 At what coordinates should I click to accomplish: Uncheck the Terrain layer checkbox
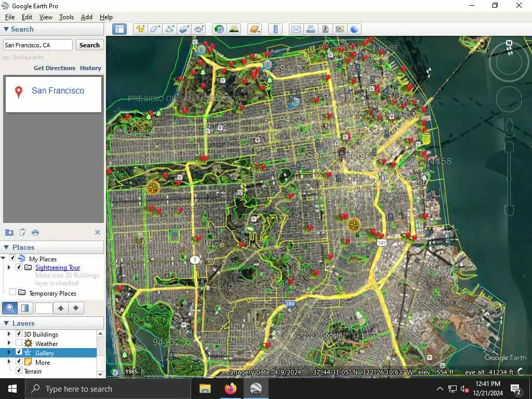(x=19, y=370)
